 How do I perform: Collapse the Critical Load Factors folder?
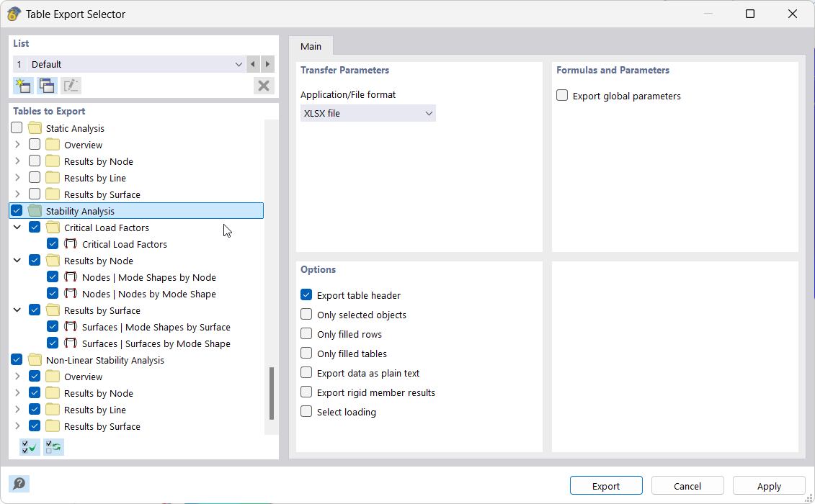tap(17, 228)
